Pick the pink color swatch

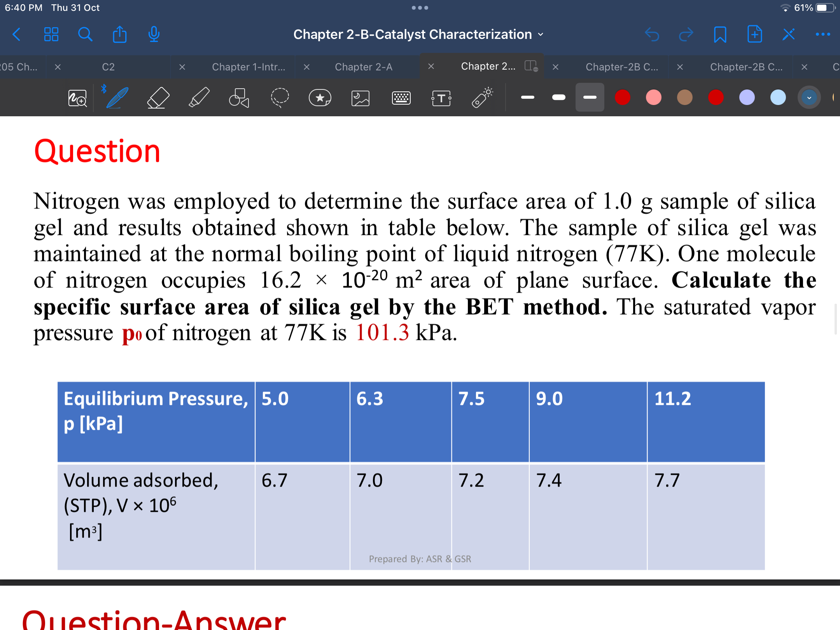pyautogui.click(x=653, y=97)
